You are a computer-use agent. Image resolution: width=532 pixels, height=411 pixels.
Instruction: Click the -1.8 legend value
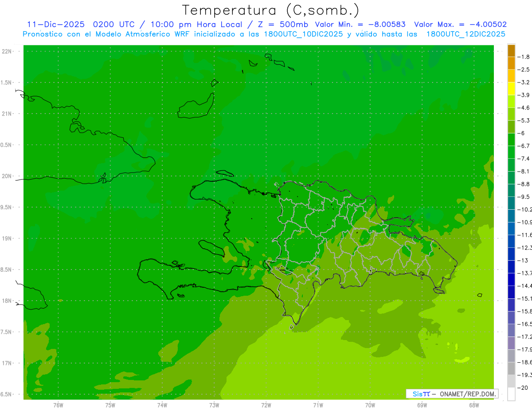pos(524,57)
